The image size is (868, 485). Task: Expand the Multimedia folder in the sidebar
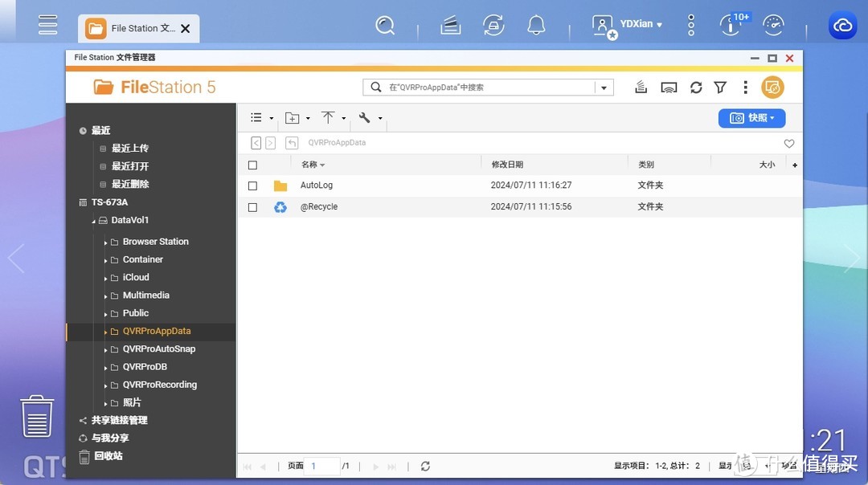(x=107, y=295)
